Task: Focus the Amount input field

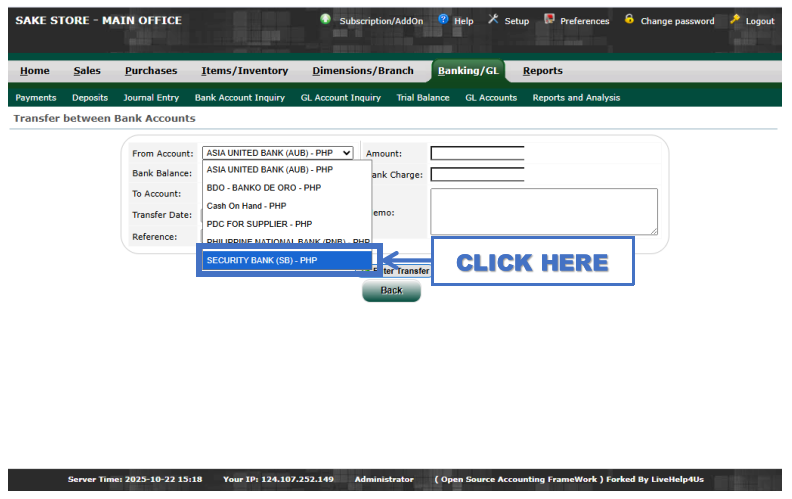Action: click(x=477, y=153)
